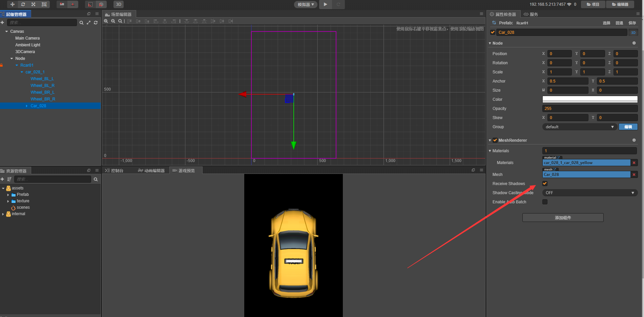Change asset sort order
The height and width of the screenshot is (317, 644).
click(9, 179)
